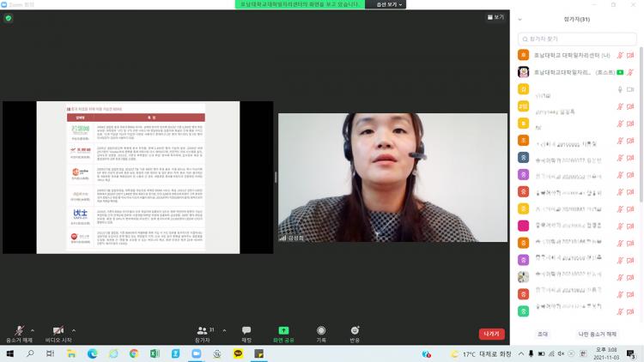The height and width of the screenshot is (362, 644).
Task: Open the participants (참가자) panel icon
Action: pyautogui.click(x=203, y=330)
